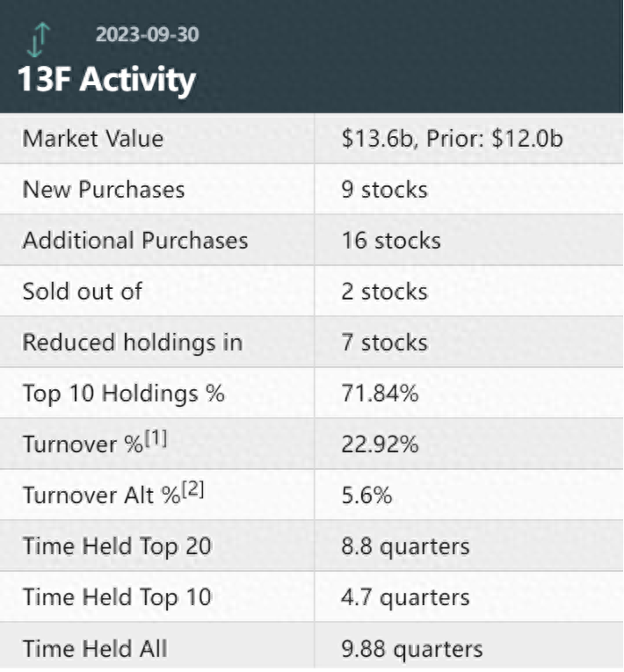Click the 9 stocks value
Viewport: 624px width, 672px height.
click(x=384, y=190)
